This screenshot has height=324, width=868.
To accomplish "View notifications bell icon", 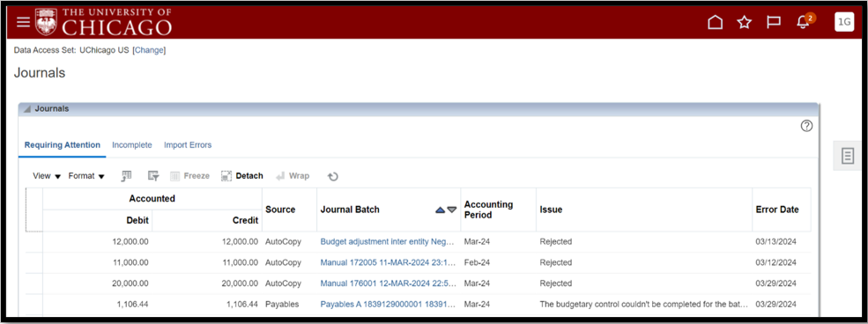I will 803,22.
